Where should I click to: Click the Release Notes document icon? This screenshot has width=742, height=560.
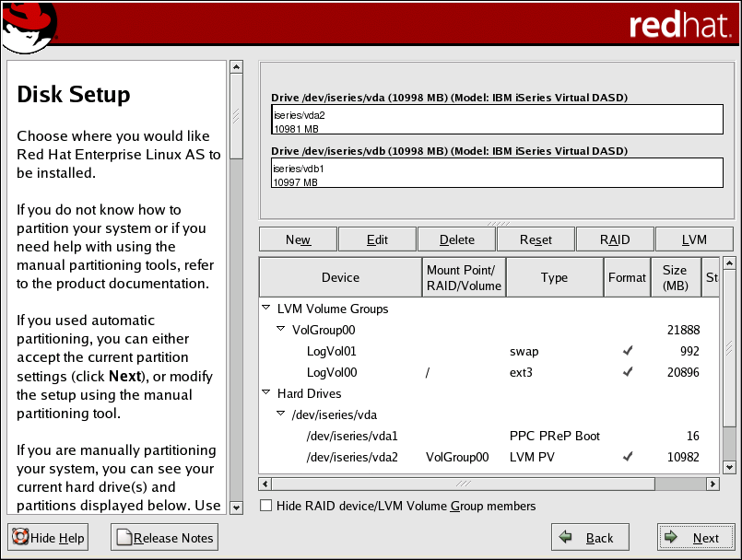click(x=124, y=538)
